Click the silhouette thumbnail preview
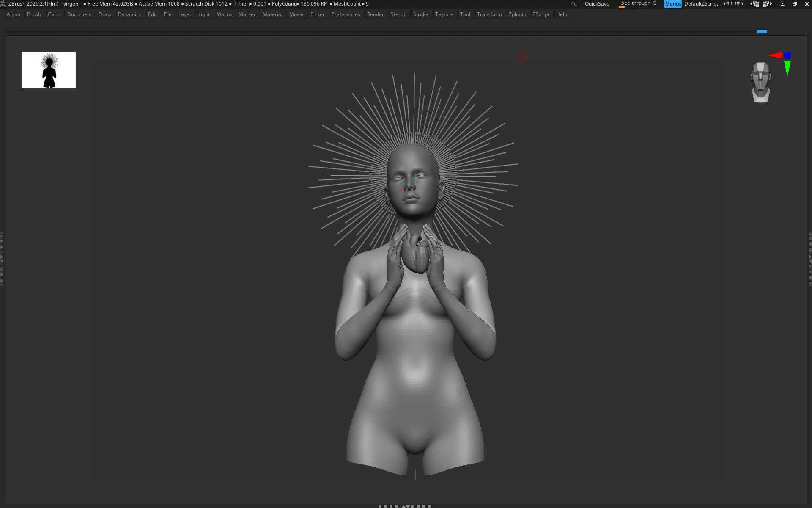 click(49, 70)
